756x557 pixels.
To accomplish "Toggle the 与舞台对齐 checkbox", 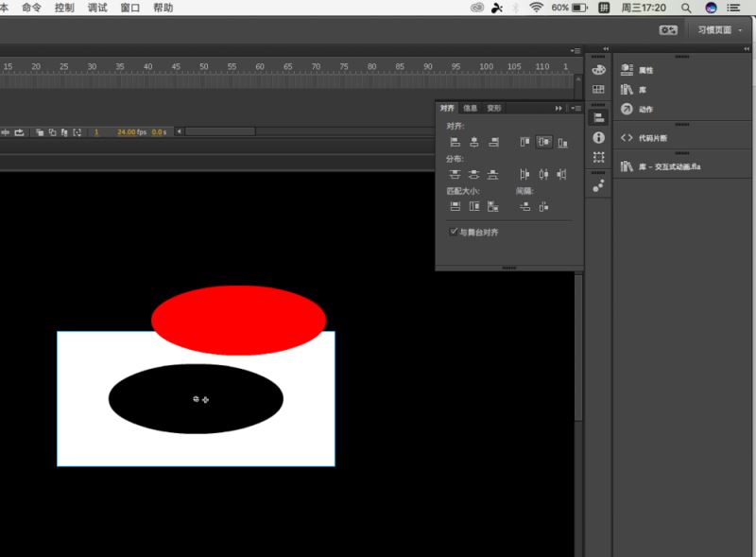I will (454, 232).
